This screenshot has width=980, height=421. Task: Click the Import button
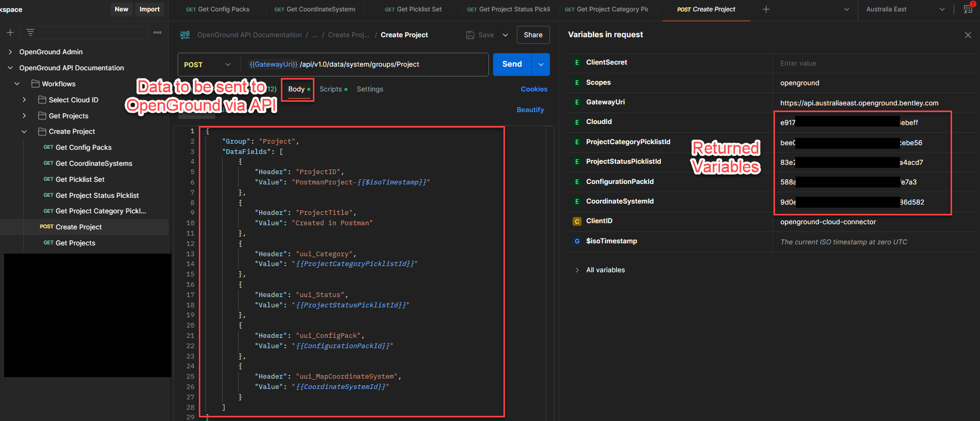149,9
